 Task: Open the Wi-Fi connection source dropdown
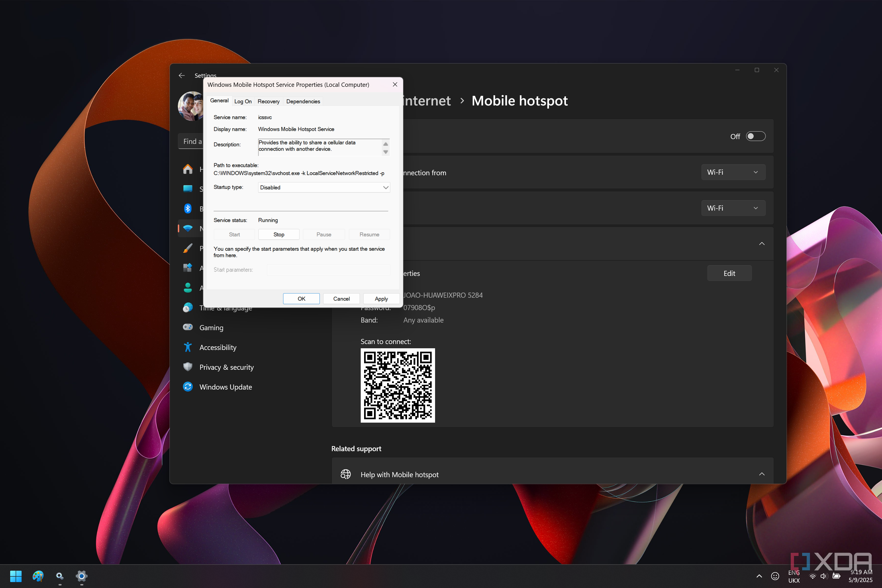pyautogui.click(x=733, y=172)
